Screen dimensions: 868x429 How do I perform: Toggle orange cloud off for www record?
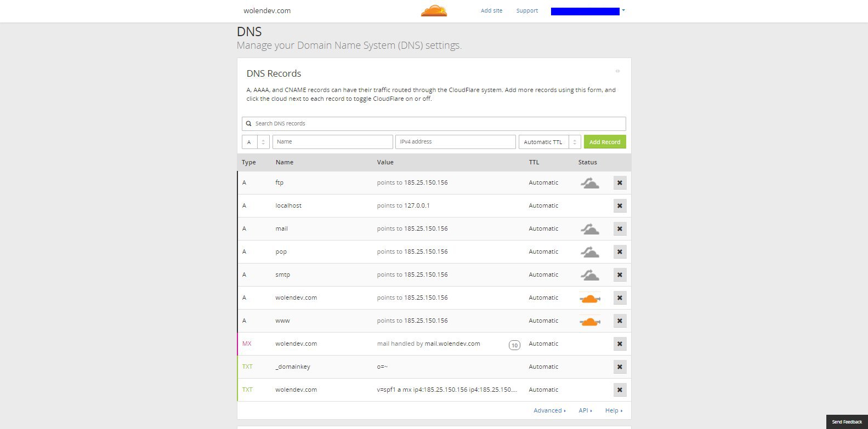(589, 321)
